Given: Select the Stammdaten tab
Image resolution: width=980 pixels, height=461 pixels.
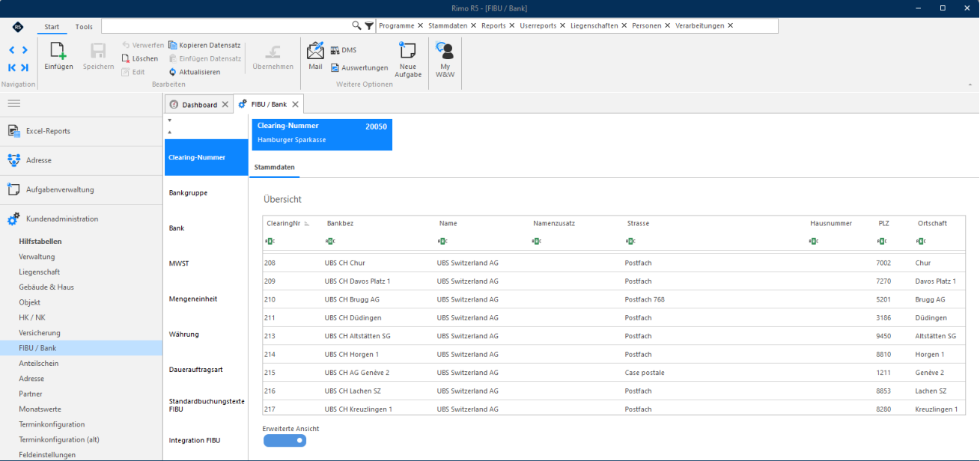Looking at the screenshot, I should coord(275,166).
